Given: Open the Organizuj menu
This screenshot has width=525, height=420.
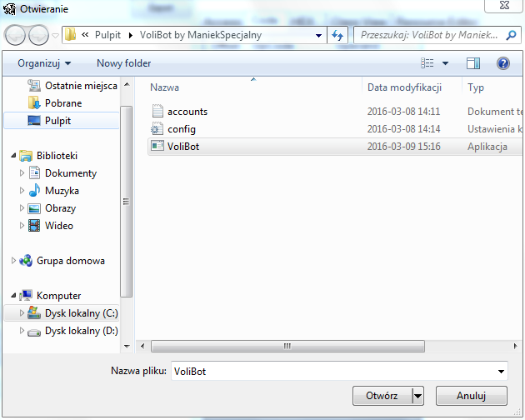Looking at the screenshot, I should 44,63.
